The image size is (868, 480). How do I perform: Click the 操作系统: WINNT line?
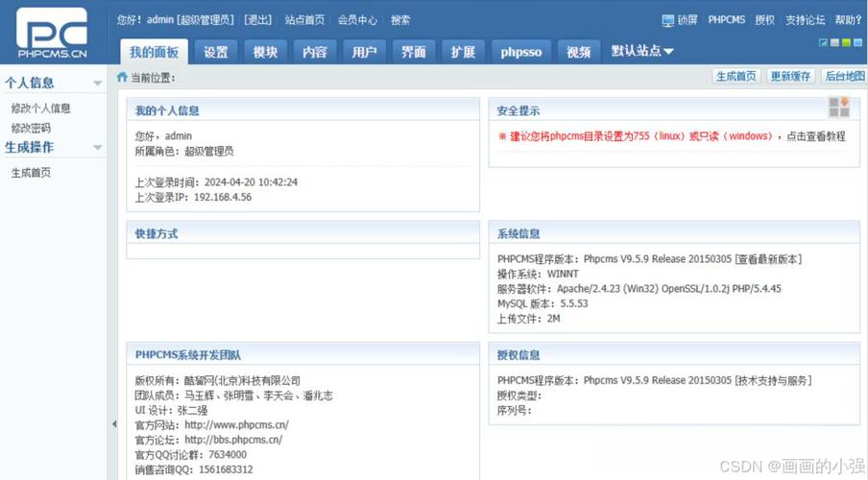538,274
